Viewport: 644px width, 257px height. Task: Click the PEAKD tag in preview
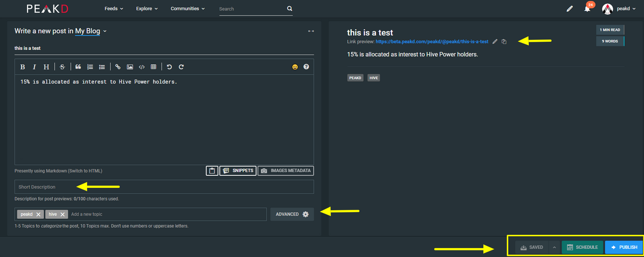click(x=355, y=78)
